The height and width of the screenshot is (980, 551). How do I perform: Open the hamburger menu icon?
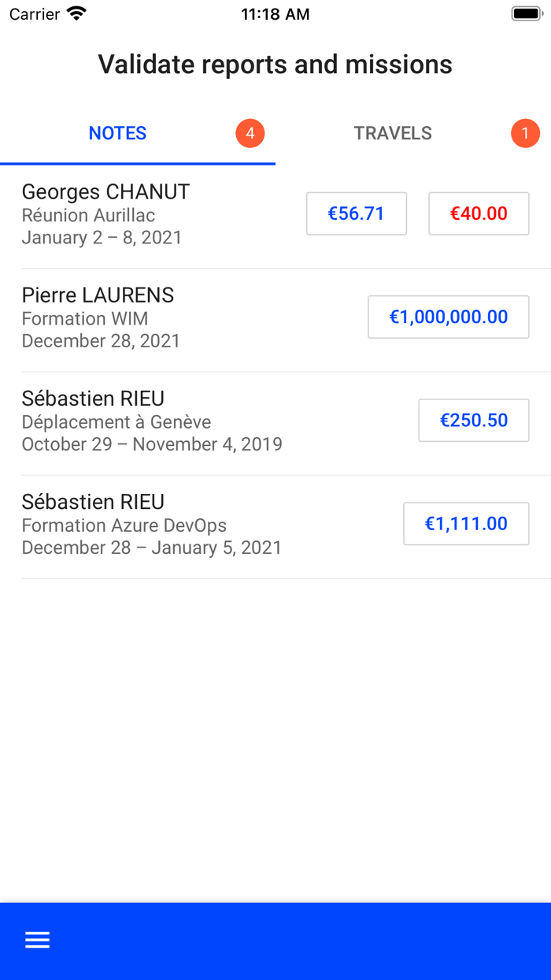pos(37,940)
